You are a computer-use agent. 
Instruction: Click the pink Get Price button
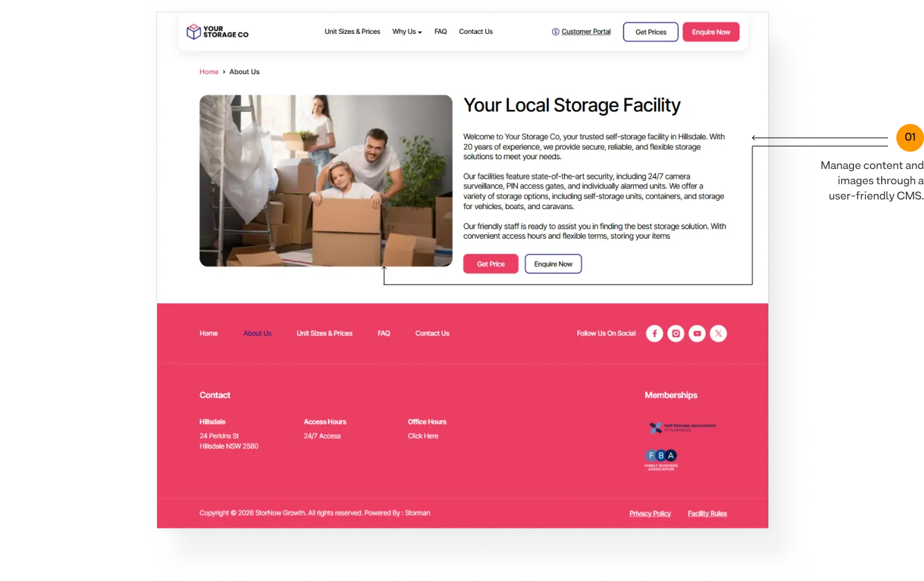pos(491,264)
